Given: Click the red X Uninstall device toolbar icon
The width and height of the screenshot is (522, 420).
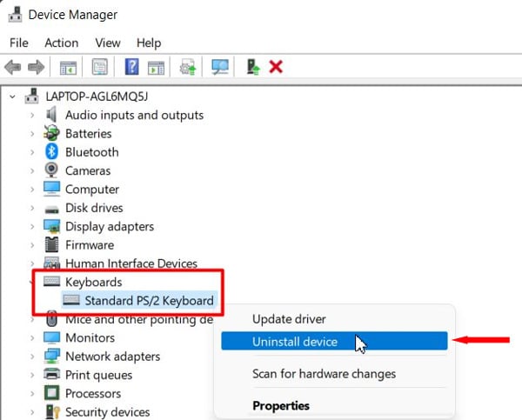Looking at the screenshot, I should coord(276,67).
